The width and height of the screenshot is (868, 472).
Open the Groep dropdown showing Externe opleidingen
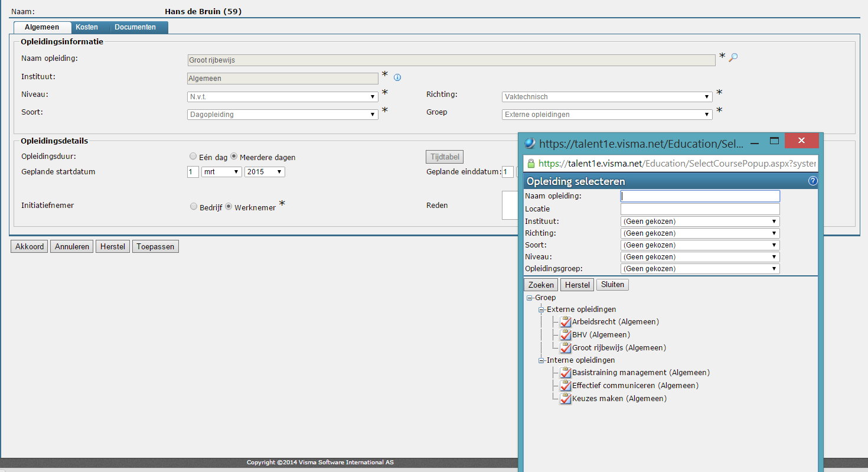coord(608,115)
